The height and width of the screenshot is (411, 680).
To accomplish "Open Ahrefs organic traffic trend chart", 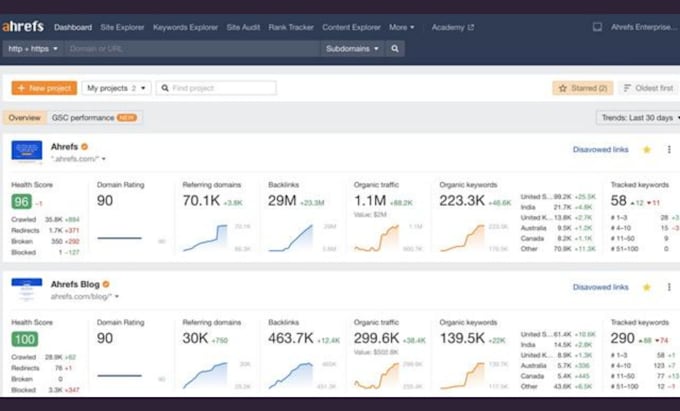I will point(376,238).
